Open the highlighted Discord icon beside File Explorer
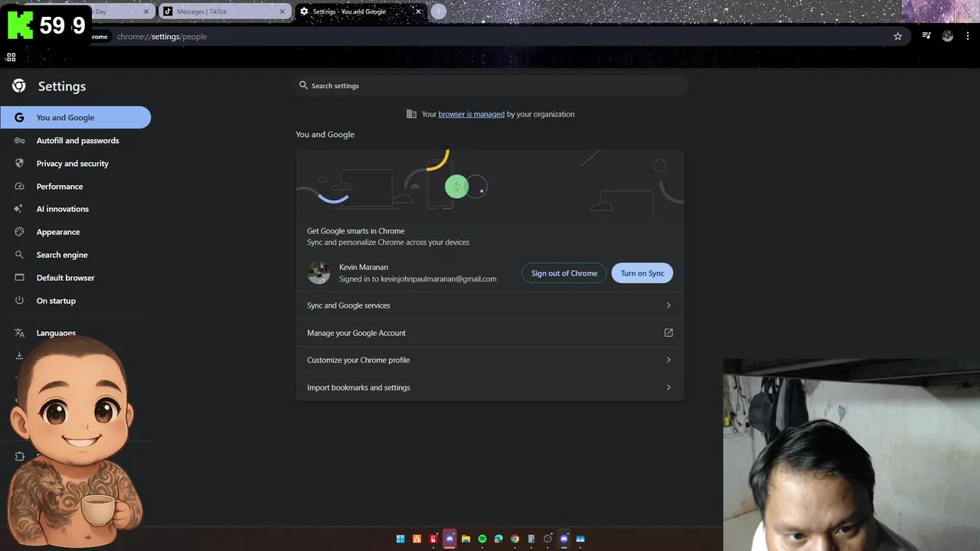This screenshot has height=551, width=980. (449, 539)
